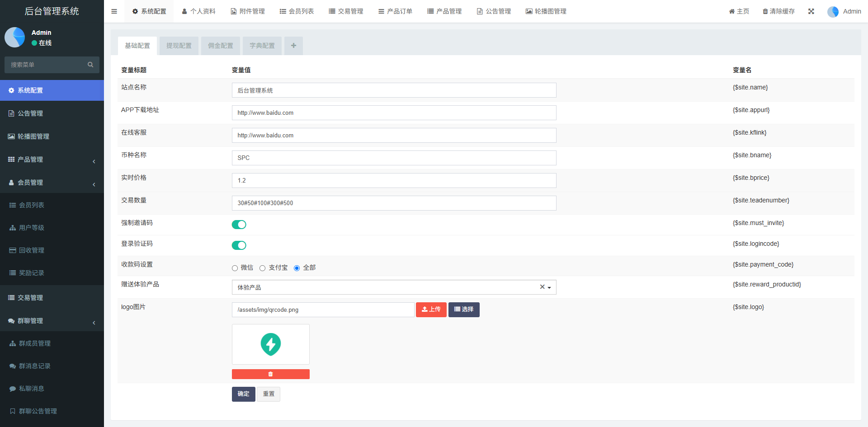Screen dimensions: 868x427
Task: Clear the 体验产品 selection with the X
Action: (542, 287)
